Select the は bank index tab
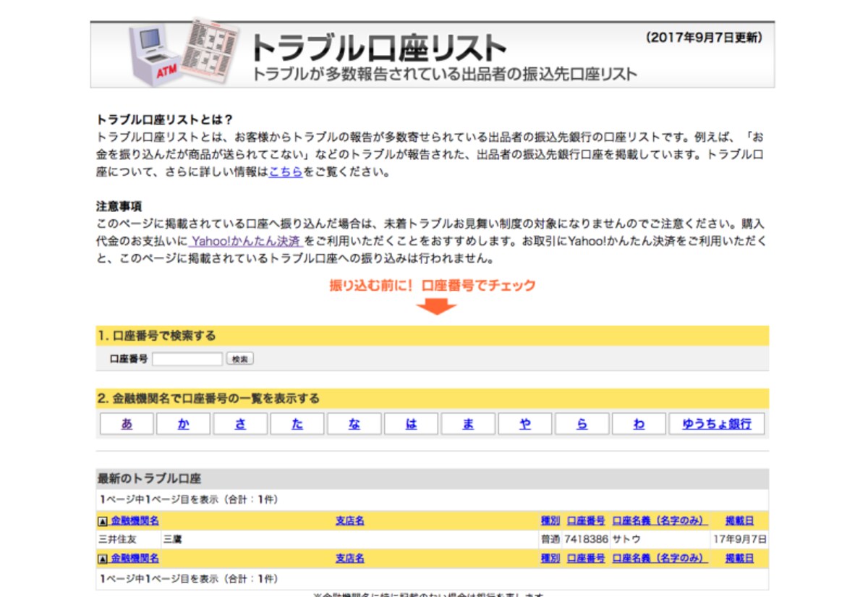The width and height of the screenshot is (868, 597). tap(412, 424)
